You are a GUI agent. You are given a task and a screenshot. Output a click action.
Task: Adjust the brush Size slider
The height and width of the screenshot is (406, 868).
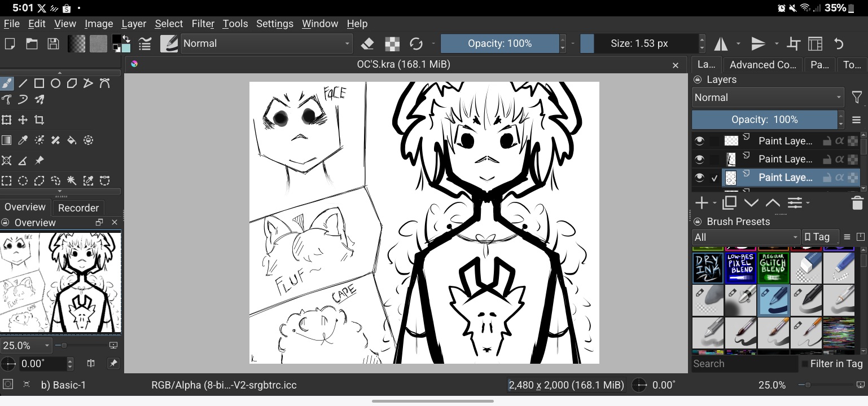point(639,44)
